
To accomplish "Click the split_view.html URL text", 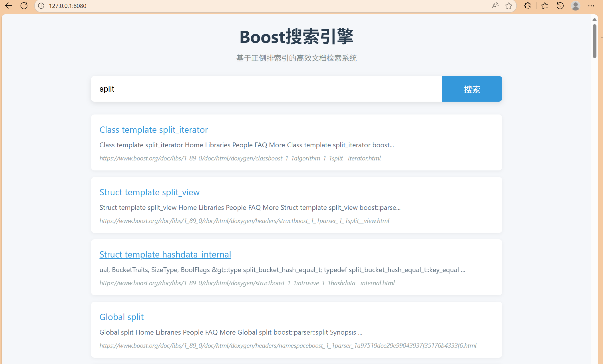I will click(244, 221).
